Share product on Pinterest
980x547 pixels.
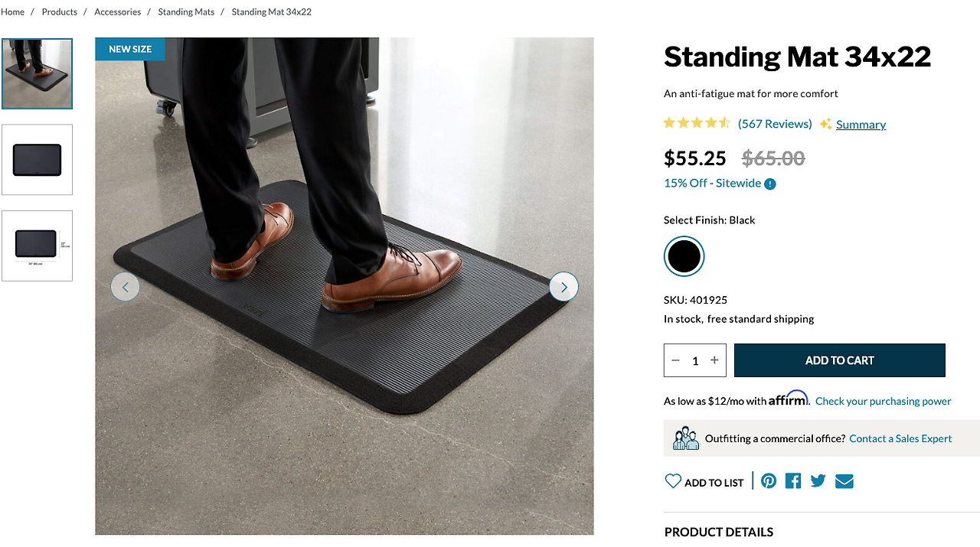[769, 481]
